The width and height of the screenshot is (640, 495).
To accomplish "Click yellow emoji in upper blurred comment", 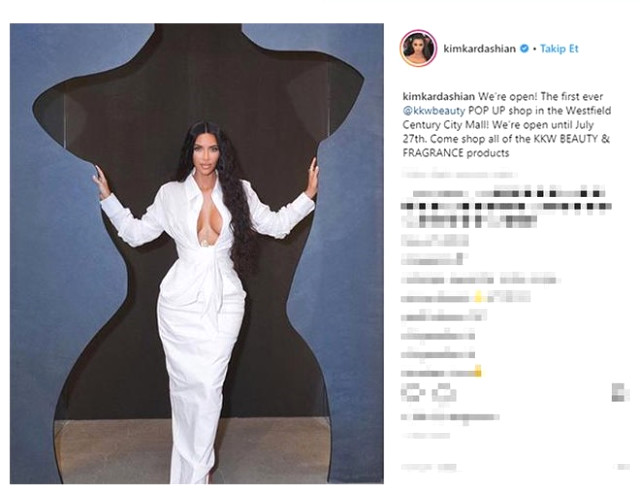I will (x=478, y=297).
